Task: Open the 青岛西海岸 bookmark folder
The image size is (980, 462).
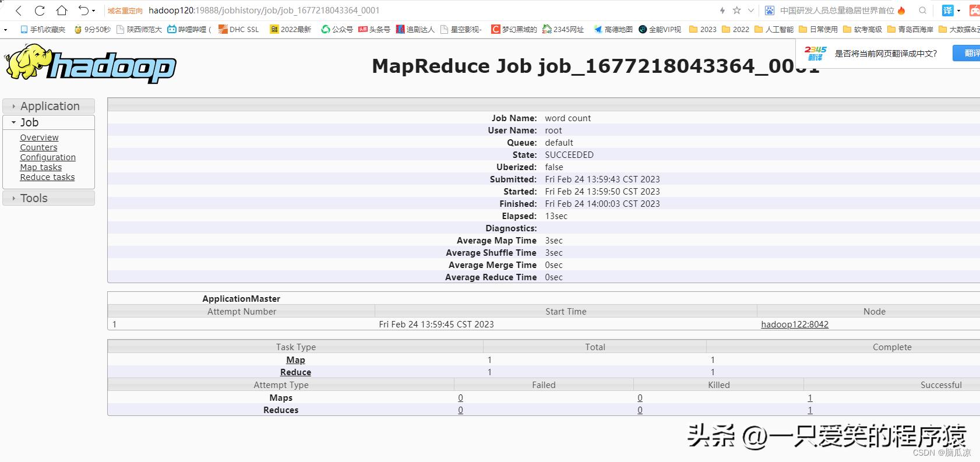Action: [911, 29]
